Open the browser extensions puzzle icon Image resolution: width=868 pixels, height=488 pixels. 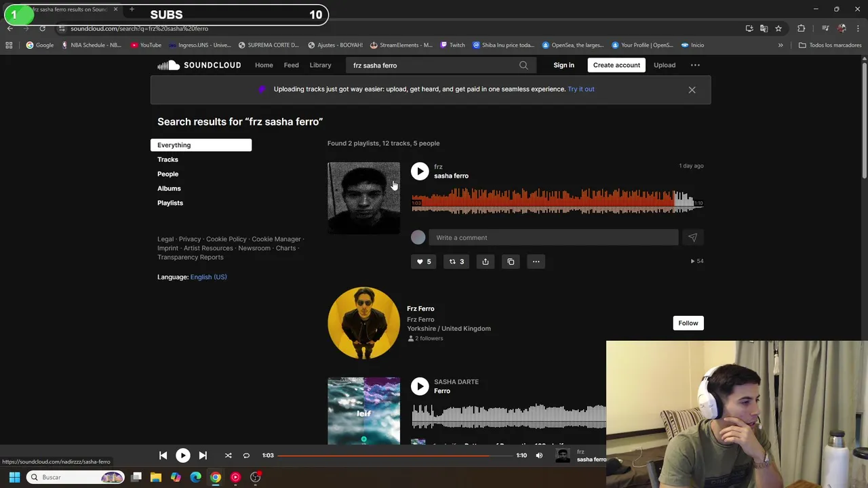coord(801,28)
